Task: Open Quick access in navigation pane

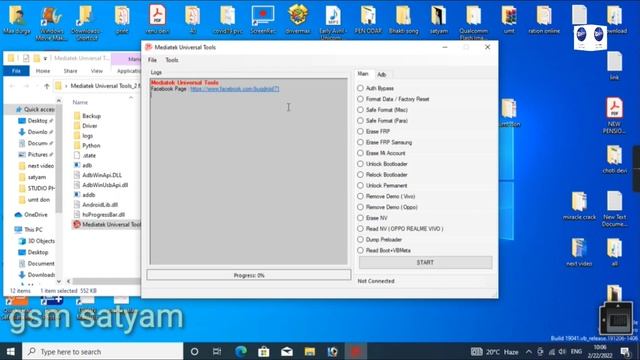Action: point(35,109)
